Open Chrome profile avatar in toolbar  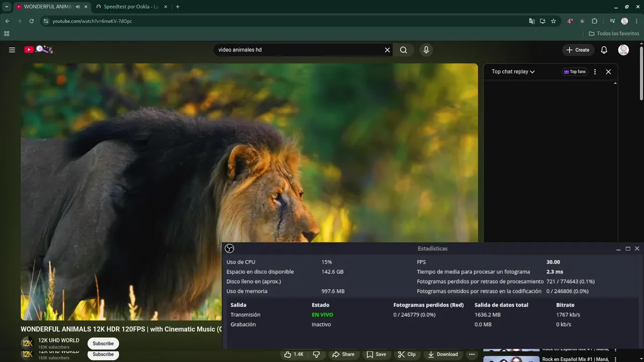click(624, 21)
